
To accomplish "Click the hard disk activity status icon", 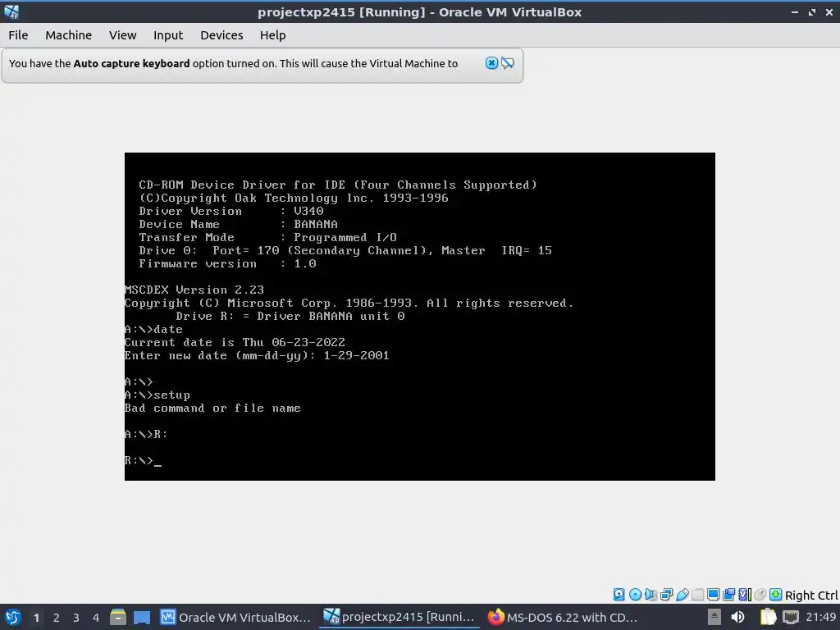I will [x=619, y=594].
